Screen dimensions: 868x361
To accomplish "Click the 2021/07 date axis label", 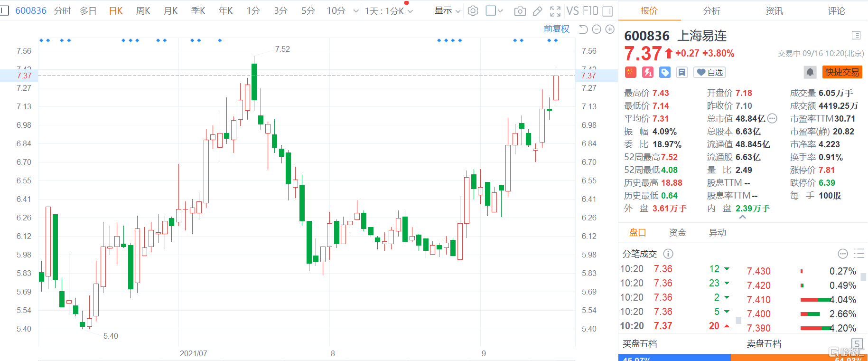I will [193, 353].
